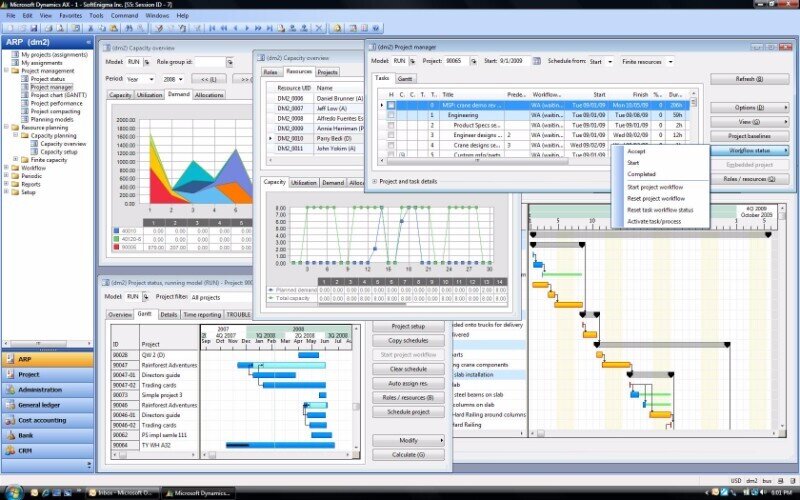Click the lookup icon beside Role group id field
This screenshot has width=800, height=500.
230,62
